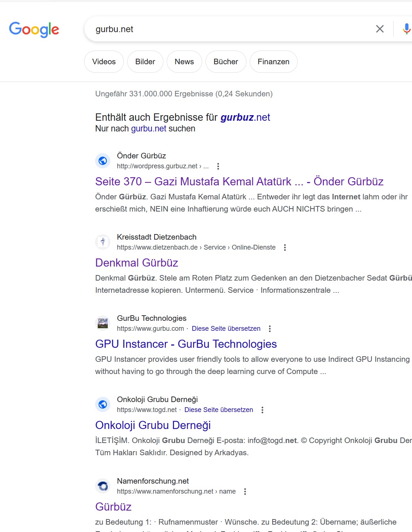The width and height of the screenshot is (412, 532).
Task: Open the Onkoloji Grubu Derneği result title
Action: (153, 425)
